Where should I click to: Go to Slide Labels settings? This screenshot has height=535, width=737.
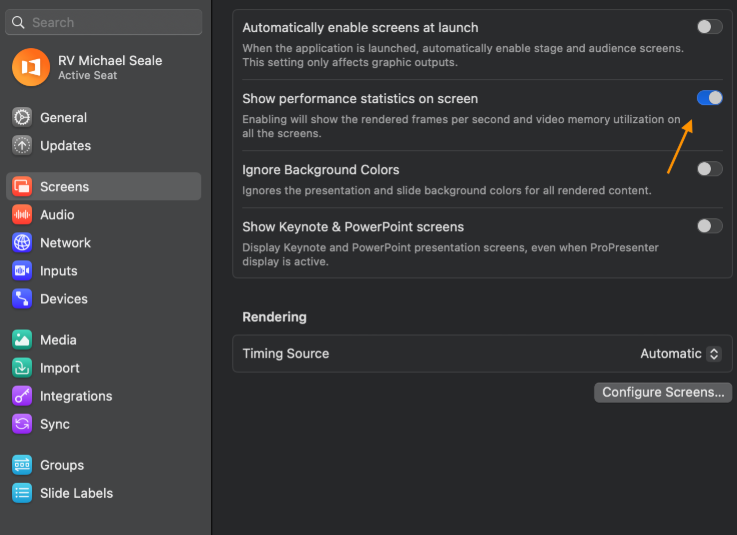pos(76,493)
